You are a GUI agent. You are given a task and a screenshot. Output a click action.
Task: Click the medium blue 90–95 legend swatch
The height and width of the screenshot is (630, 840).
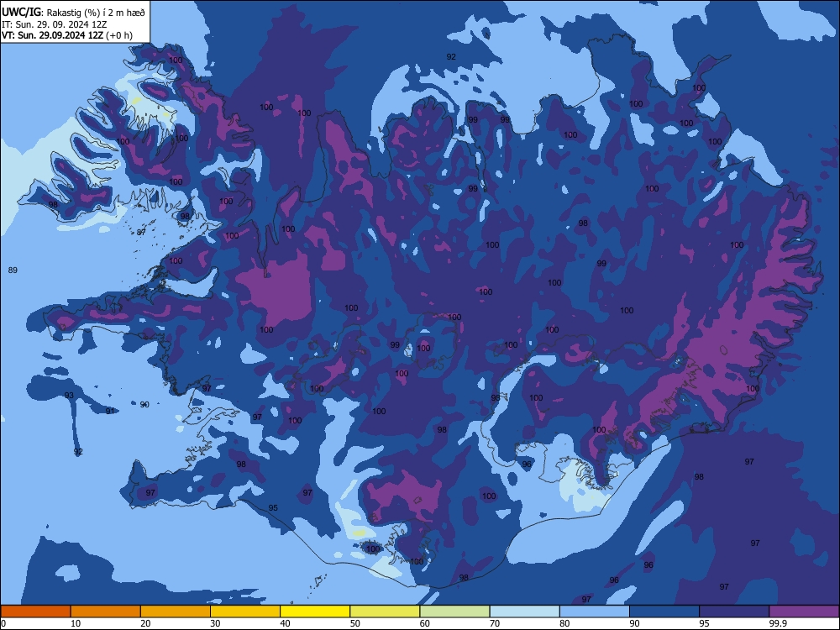tap(664, 612)
